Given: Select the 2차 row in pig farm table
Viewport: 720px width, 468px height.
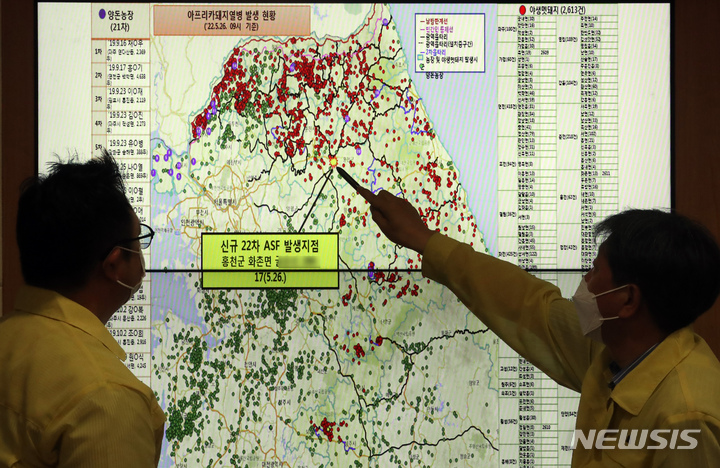Looking at the screenshot, I should pos(120,73).
